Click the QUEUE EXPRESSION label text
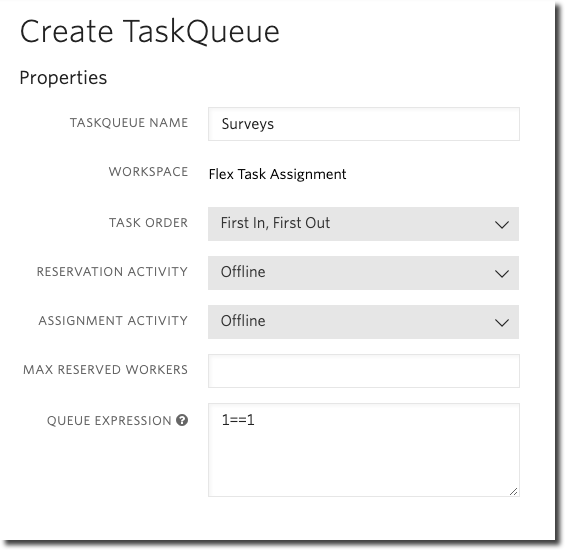Image resolution: width=565 pixels, height=550 pixels. [109, 421]
